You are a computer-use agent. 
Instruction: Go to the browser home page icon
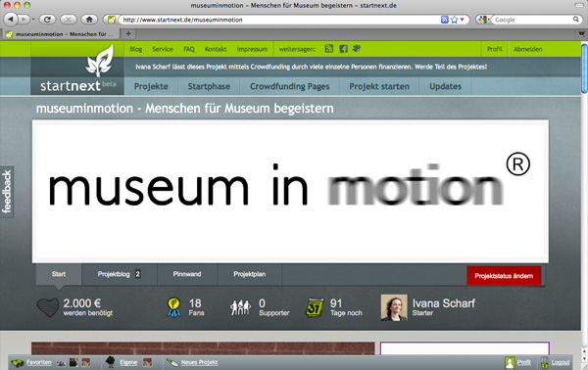89,20
